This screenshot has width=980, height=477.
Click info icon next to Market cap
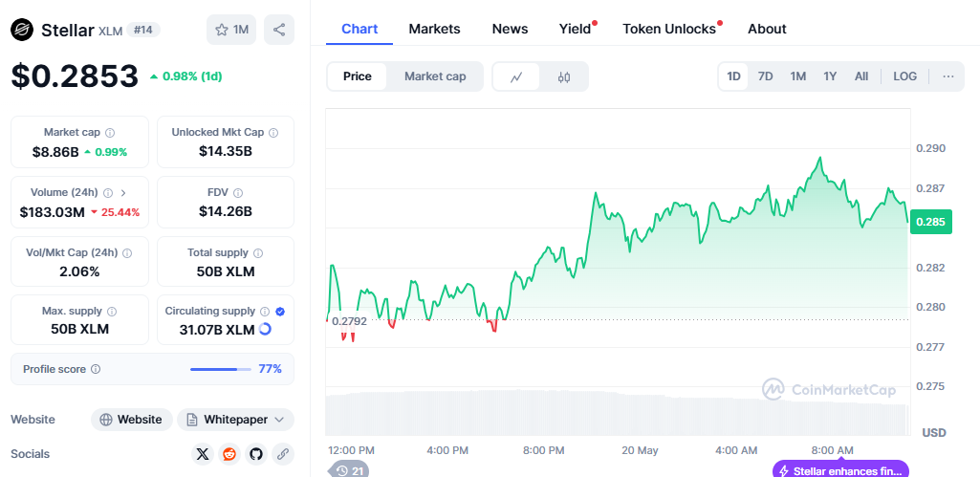[110, 133]
